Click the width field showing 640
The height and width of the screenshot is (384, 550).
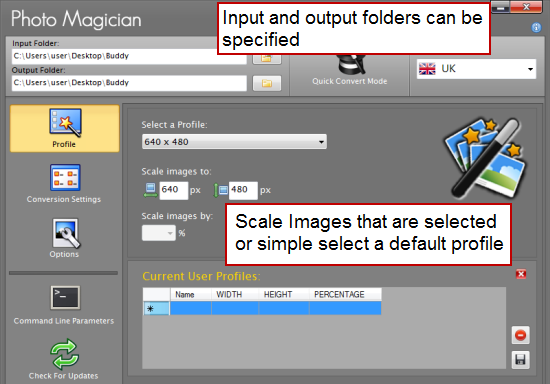click(x=174, y=190)
